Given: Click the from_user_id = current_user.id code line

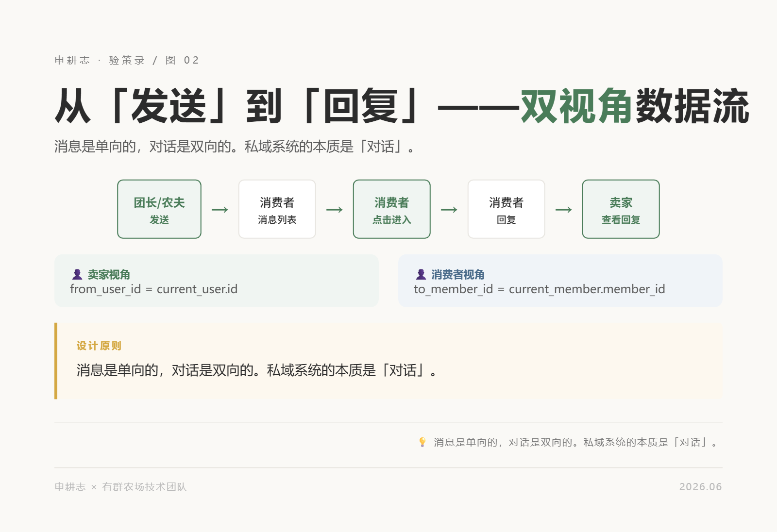Looking at the screenshot, I should 154,289.
